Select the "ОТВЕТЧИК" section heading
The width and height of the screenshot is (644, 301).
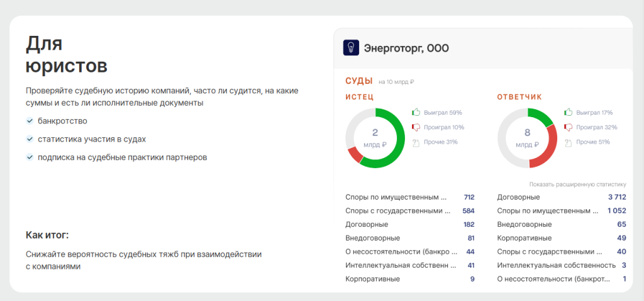[519, 97]
